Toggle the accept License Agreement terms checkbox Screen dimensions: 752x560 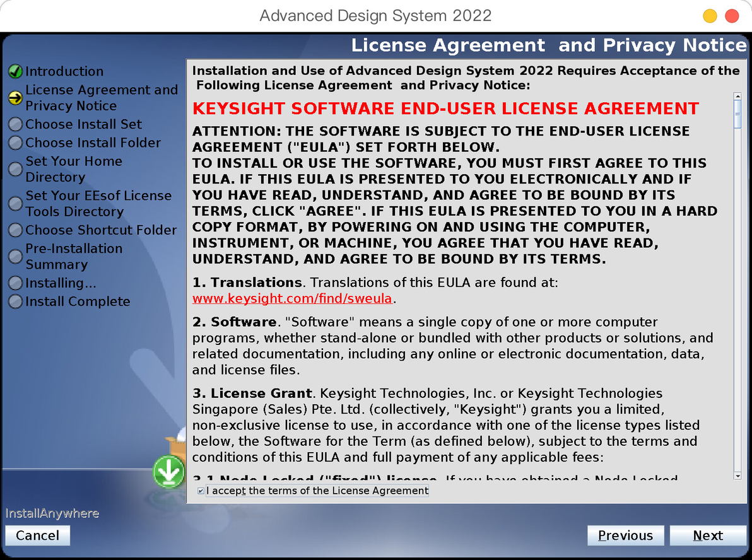[201, 491]
